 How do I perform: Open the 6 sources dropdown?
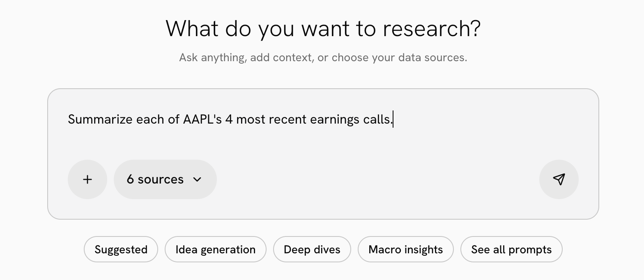(x=165, y=179)
